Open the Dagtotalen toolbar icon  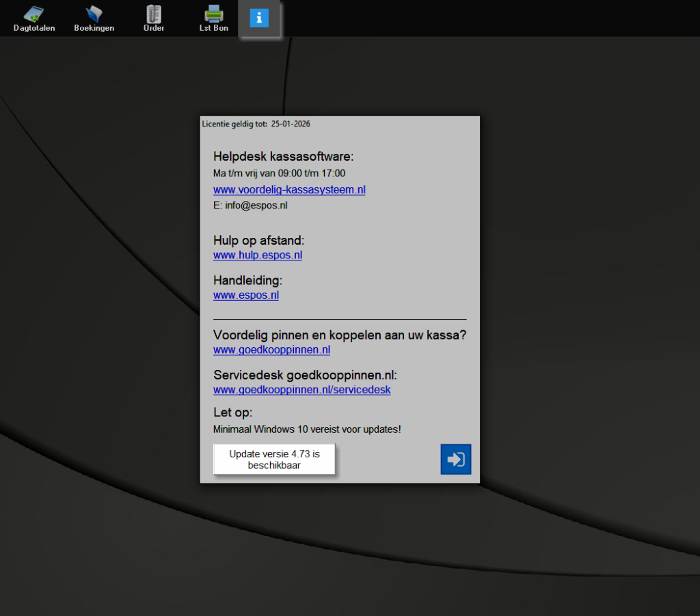[34, 18]
